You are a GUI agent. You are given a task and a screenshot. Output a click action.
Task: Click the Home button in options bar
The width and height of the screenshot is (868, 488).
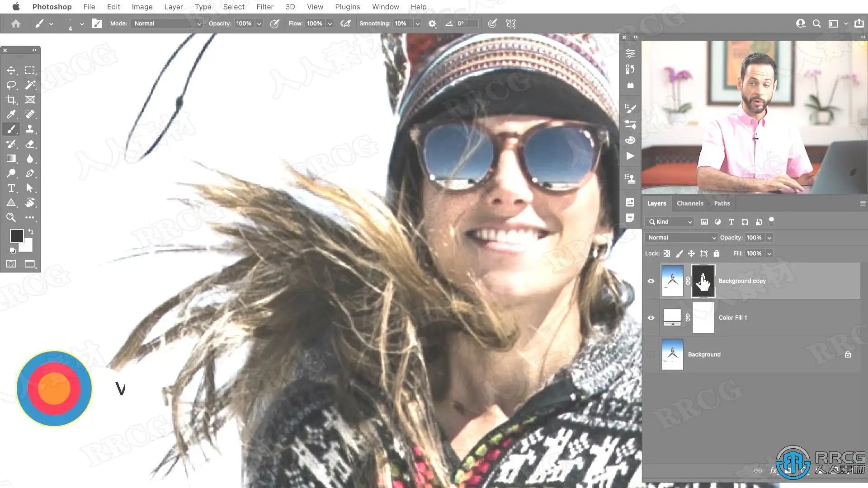[16, 23]
